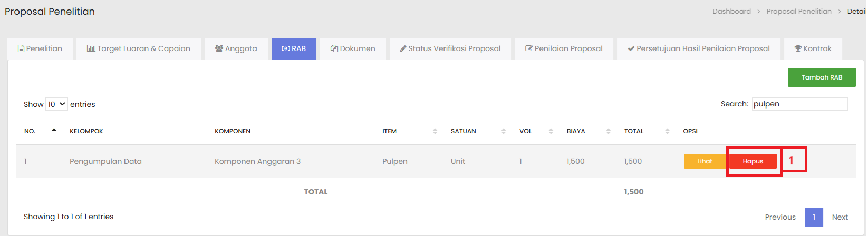This screenshot has height=236, width=868.
Task: Click the green Tambah RAB button
Action: (x=821, y=77)
